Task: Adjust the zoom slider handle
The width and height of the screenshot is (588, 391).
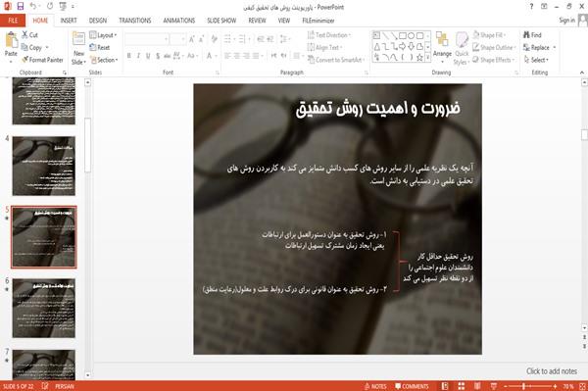Action: coord(523,386)
